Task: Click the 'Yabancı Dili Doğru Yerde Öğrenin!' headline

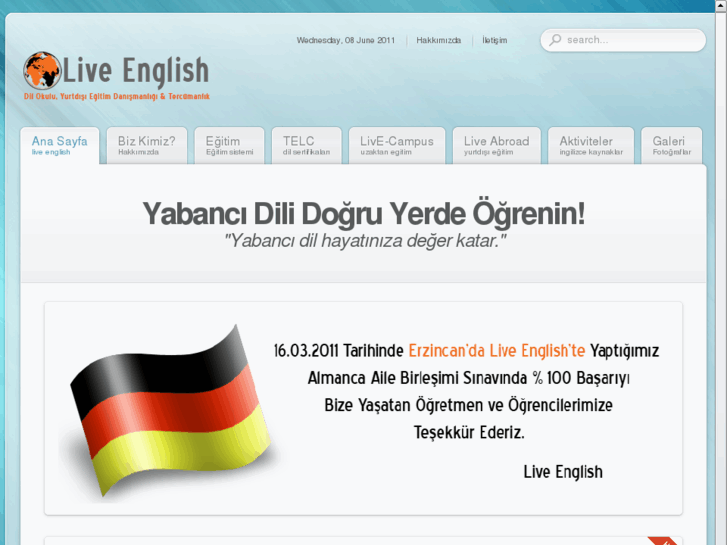Action: [364, 214]
